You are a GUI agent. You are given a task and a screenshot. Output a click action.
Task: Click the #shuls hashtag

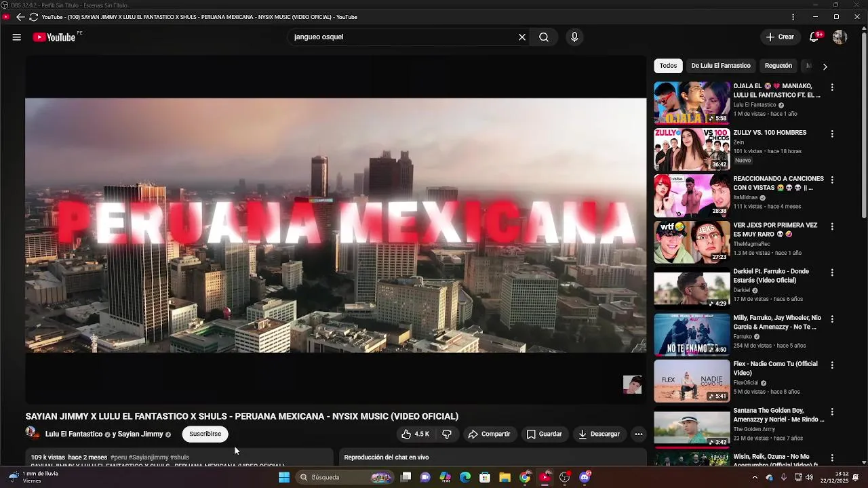point(180,457)
